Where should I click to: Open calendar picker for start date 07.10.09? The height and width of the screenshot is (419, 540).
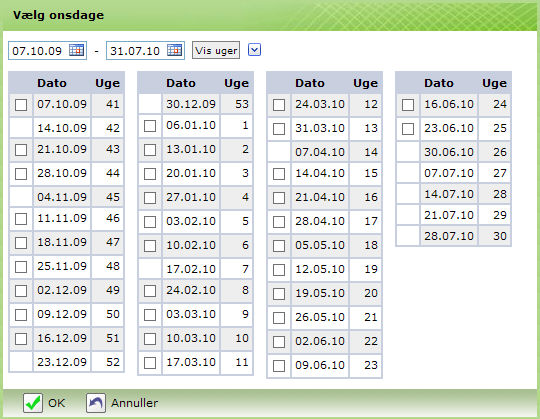pyautogui.click(x=76, y=50)
